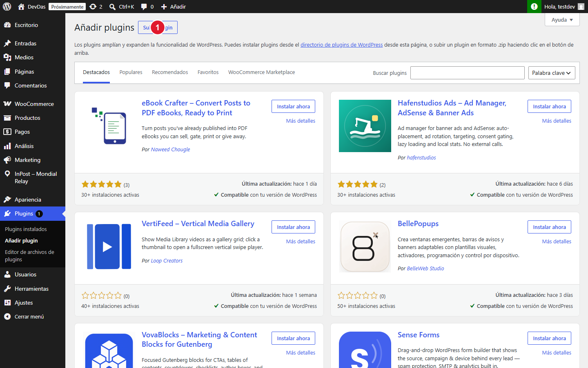Viewport: 588px width, 368px height.
Task: Switch to the Recomendados tab
Action: (170, 72)
